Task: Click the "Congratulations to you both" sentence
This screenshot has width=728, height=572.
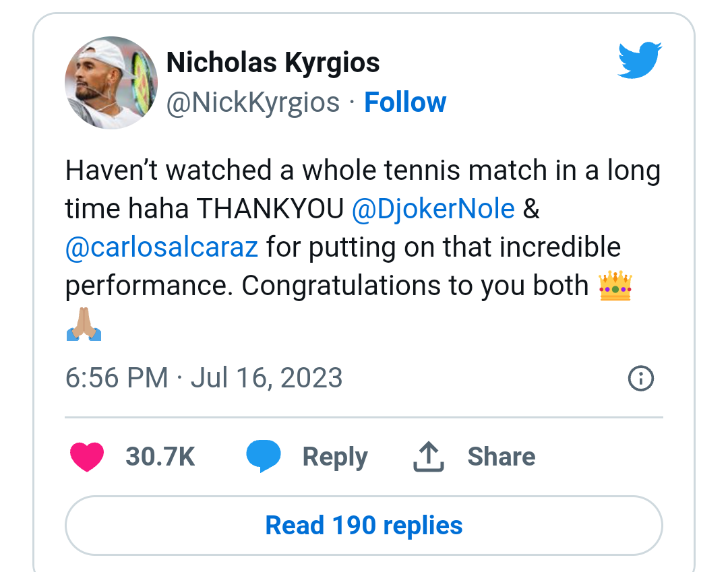Action: (415, 286)
